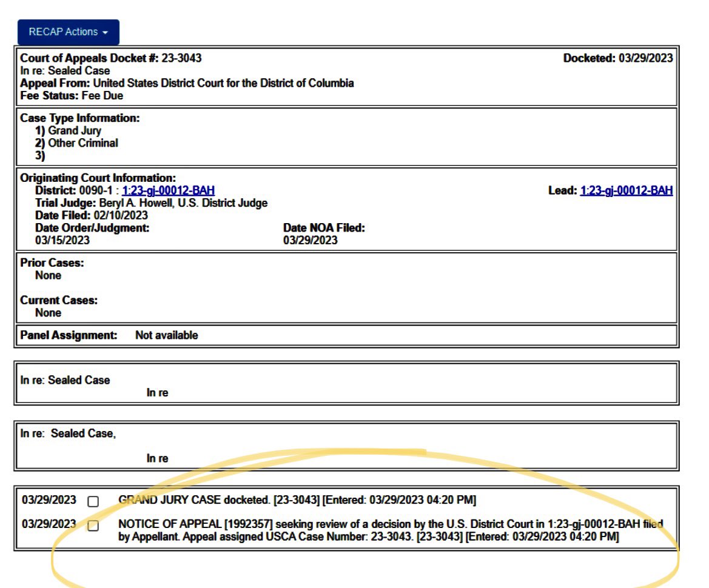Click None under Current Cases

(49, 313)
